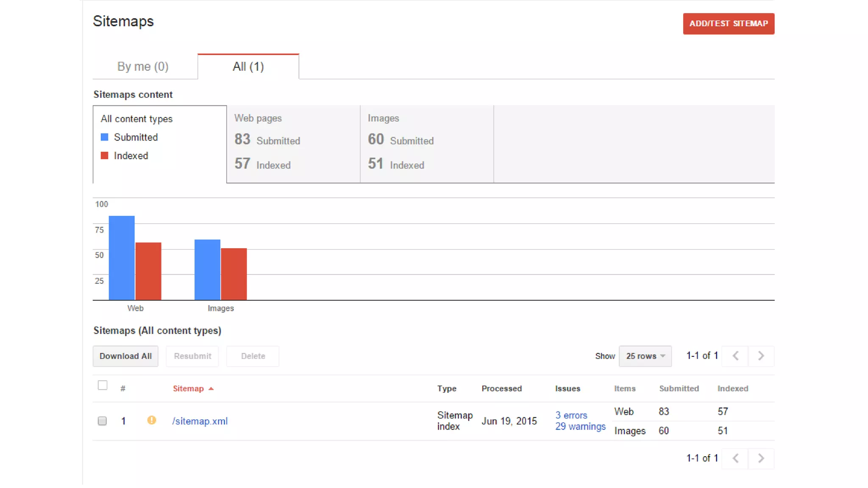Switch to the By me (0) tab
The image size is (868, 488).
click(x=143, y=67)
